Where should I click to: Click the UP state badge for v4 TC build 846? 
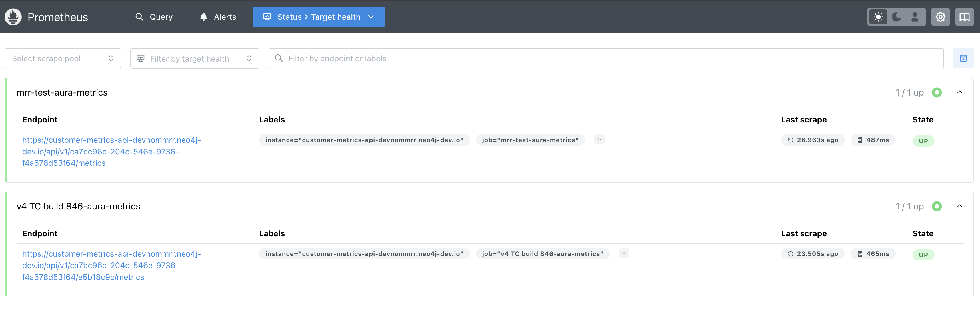coord(923,255)
